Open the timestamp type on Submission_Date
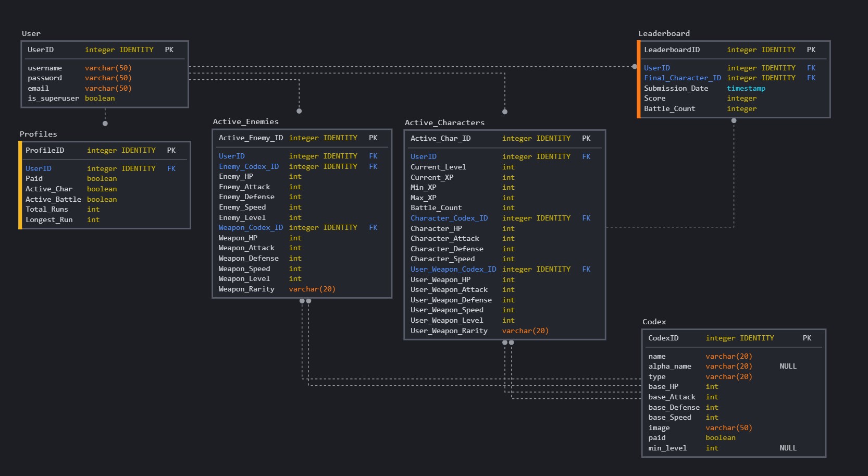 pos(746,88)
